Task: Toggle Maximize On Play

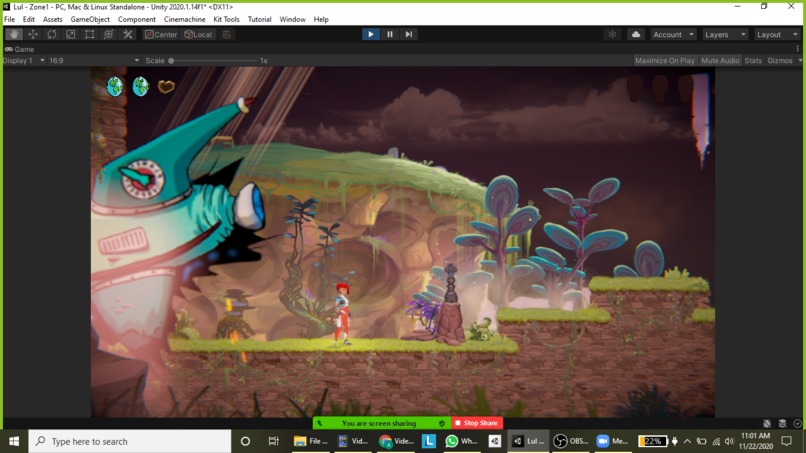Action: click(665, 61)
